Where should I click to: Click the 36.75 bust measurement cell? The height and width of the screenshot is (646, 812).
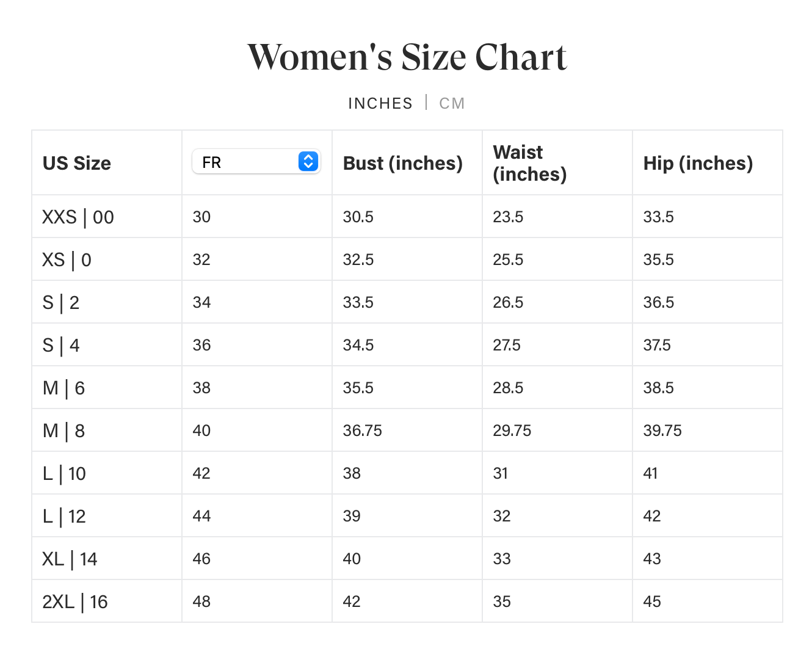tap(363, 431)
